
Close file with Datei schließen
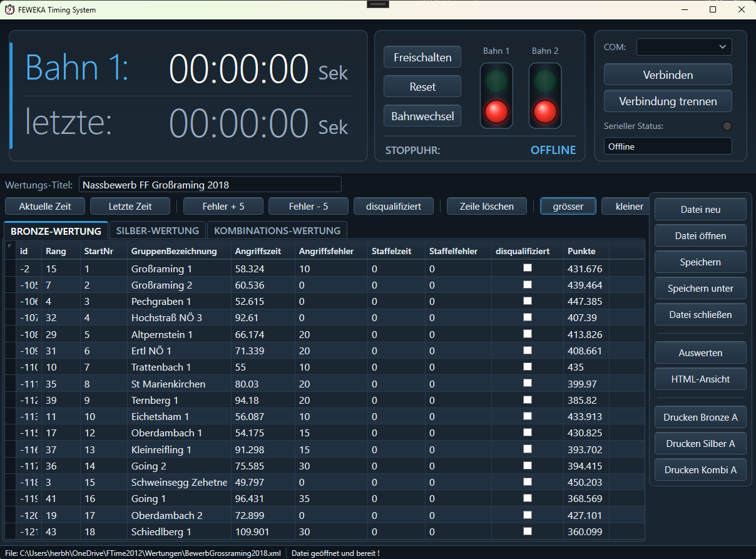tap(700, 314)
